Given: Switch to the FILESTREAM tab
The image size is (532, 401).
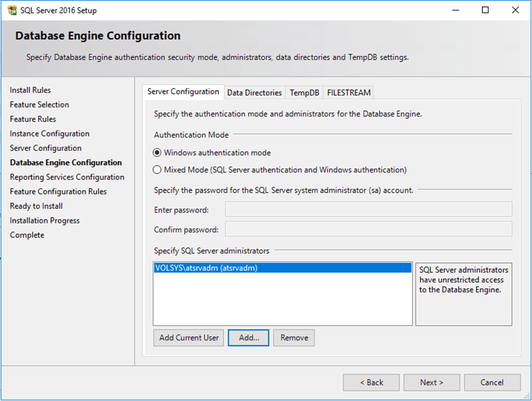Looking at the screenshot, I should coord(349,93).
